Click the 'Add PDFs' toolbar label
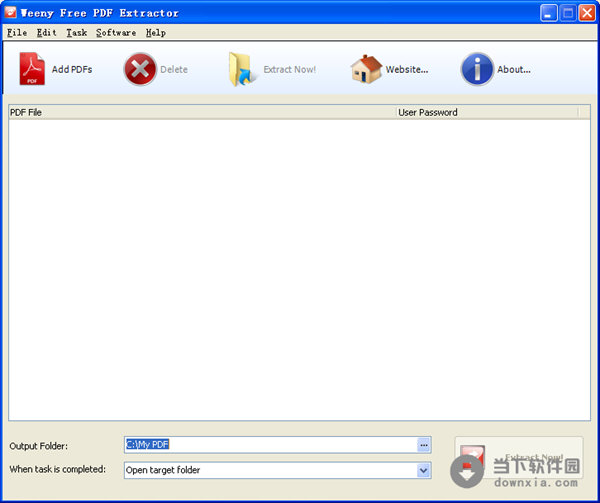This screenshot has width=600, height=503. click(x=72, y=69)
